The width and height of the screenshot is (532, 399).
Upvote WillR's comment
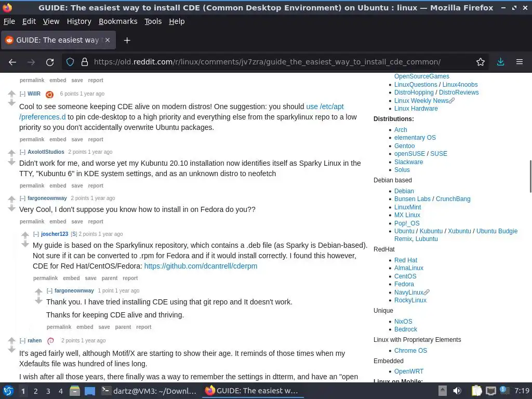(11, 94)
